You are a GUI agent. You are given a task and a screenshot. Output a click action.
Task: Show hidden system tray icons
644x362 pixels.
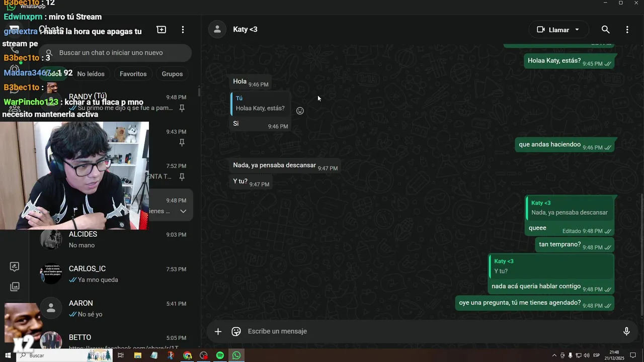[x=554, y=355]
